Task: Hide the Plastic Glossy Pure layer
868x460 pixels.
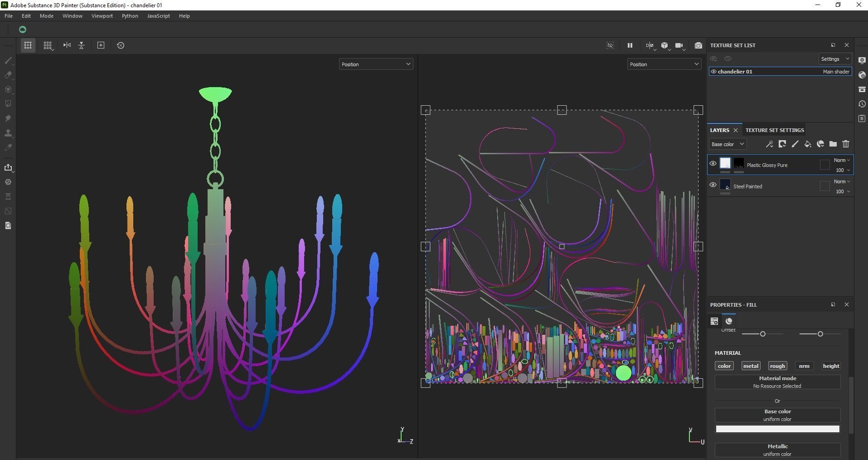Action: click(x=713, y=164)
